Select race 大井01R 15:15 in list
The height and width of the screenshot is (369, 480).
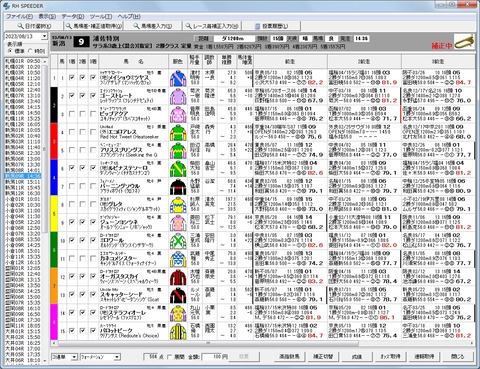tap(23, 332)
